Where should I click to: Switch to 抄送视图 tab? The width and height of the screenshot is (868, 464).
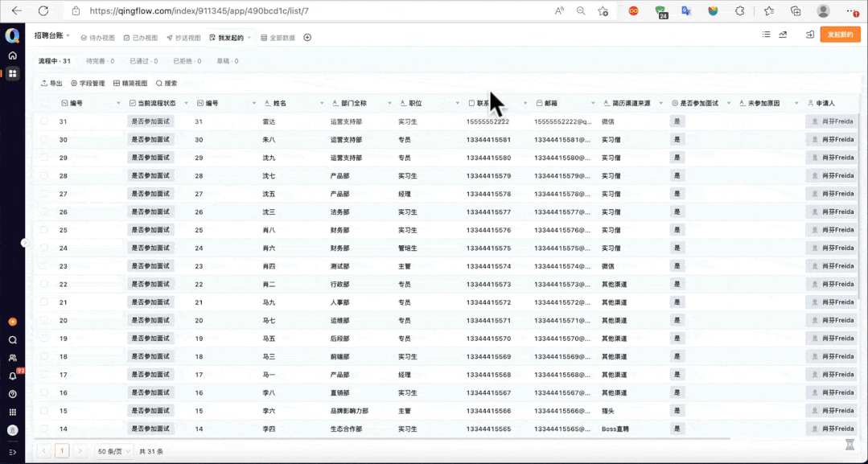tap(183, 38)
